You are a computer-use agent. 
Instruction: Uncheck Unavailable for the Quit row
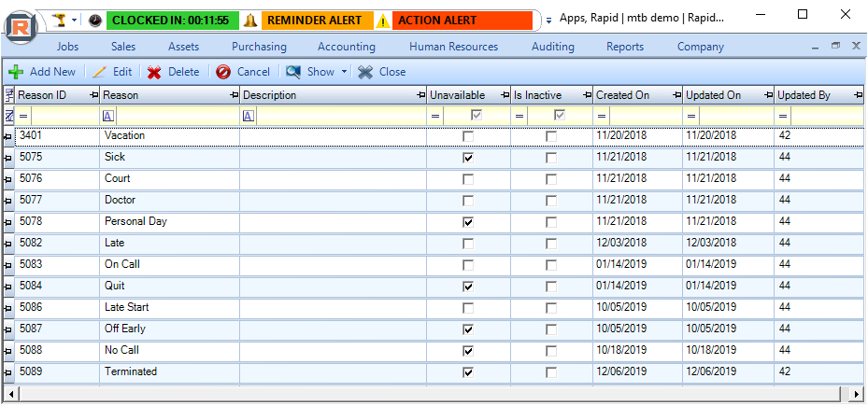(x=468, y=287)
